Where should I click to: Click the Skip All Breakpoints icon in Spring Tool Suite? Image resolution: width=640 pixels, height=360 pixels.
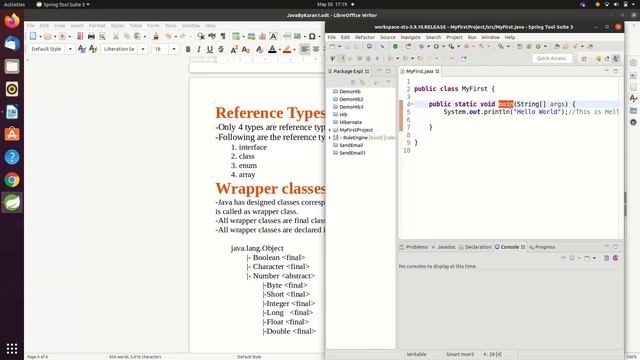point(382,46)
